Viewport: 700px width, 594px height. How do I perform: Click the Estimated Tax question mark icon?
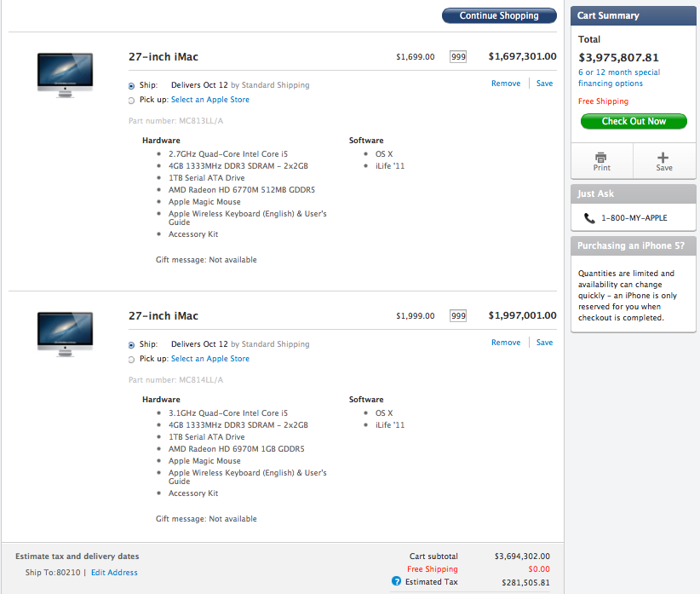[396, 581]
